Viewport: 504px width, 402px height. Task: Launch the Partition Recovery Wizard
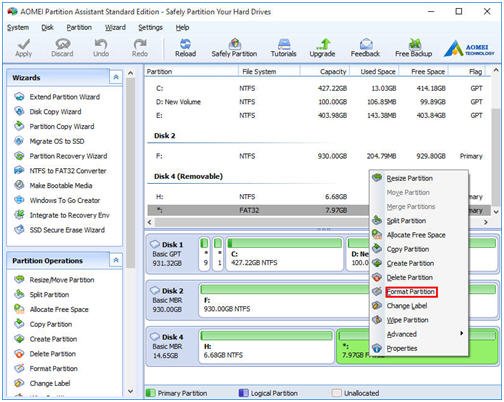(x=61, y=156)
